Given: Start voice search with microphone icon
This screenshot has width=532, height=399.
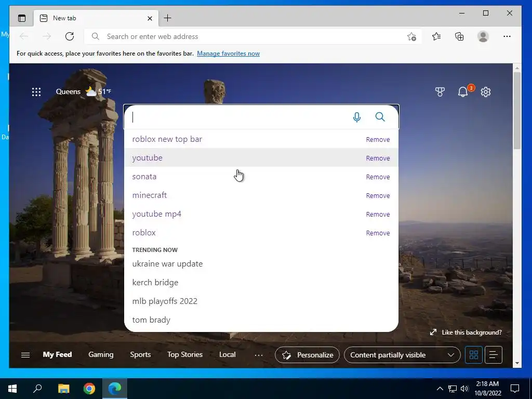Looking at the screenshot, I should (356, 117).
